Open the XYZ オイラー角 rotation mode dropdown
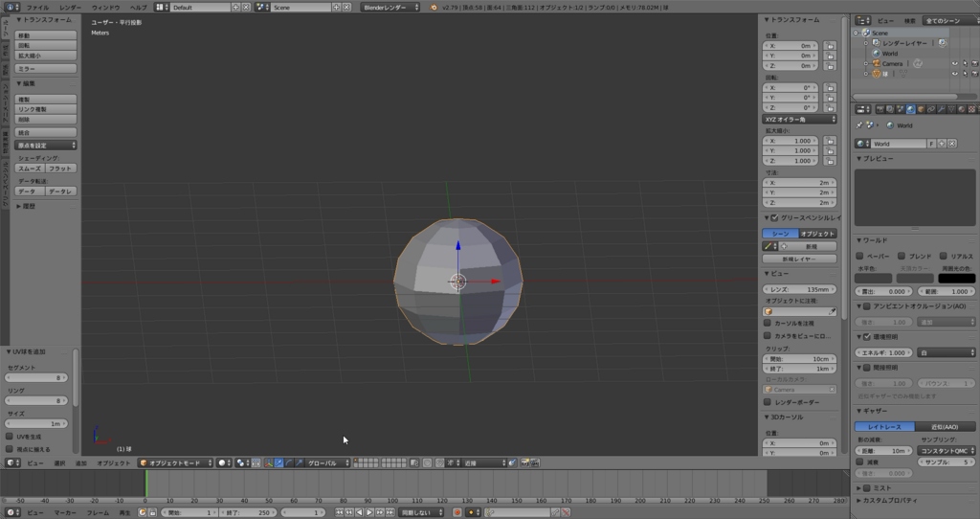 (x=799, y=120)
